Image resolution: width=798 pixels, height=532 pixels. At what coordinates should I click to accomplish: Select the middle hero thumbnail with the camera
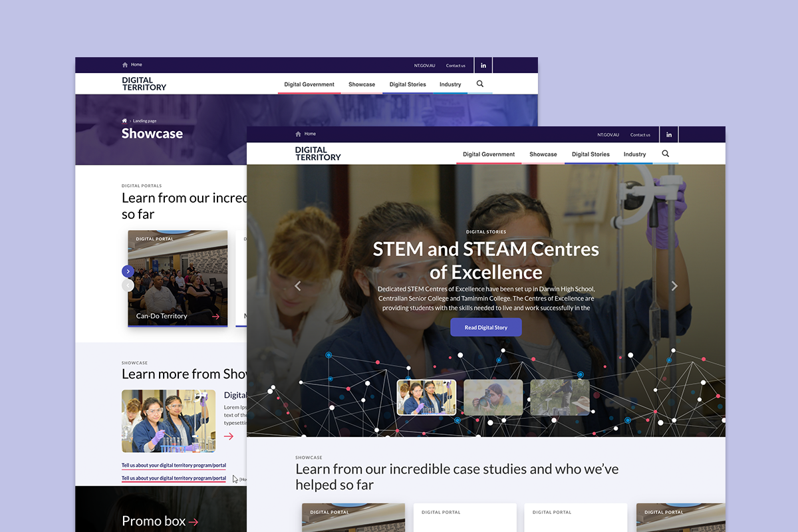click(x=493, y=398)
